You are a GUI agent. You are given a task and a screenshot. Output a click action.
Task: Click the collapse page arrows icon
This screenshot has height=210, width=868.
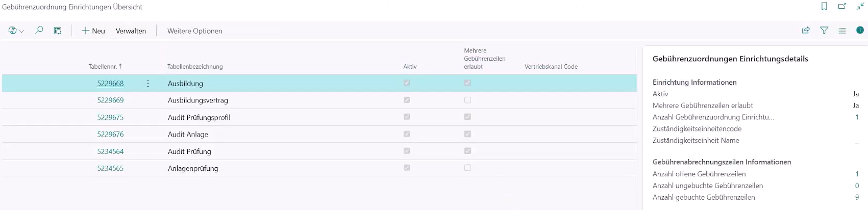click(x=860, y=7)
